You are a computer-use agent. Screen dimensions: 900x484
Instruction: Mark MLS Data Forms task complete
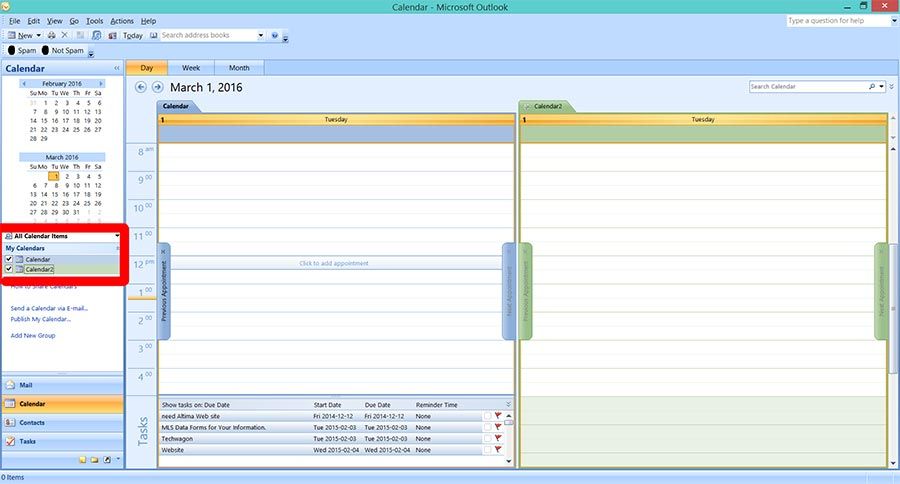point(487,427)
